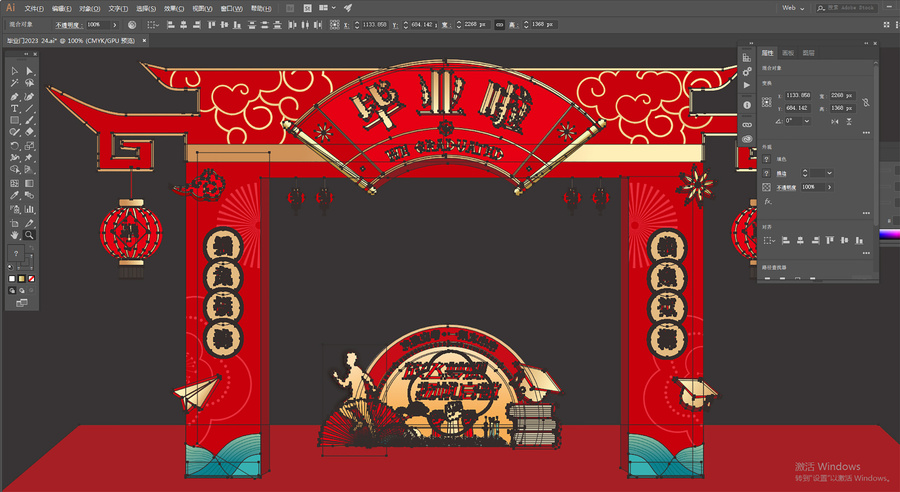Choose a reference point in Properties transform
This screenshot has height=492, width=900.
coord(767,102)
